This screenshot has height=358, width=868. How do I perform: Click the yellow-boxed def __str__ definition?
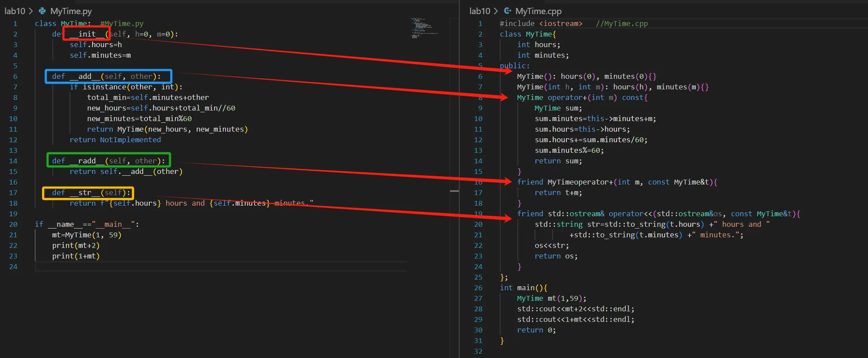coord(88,193)
